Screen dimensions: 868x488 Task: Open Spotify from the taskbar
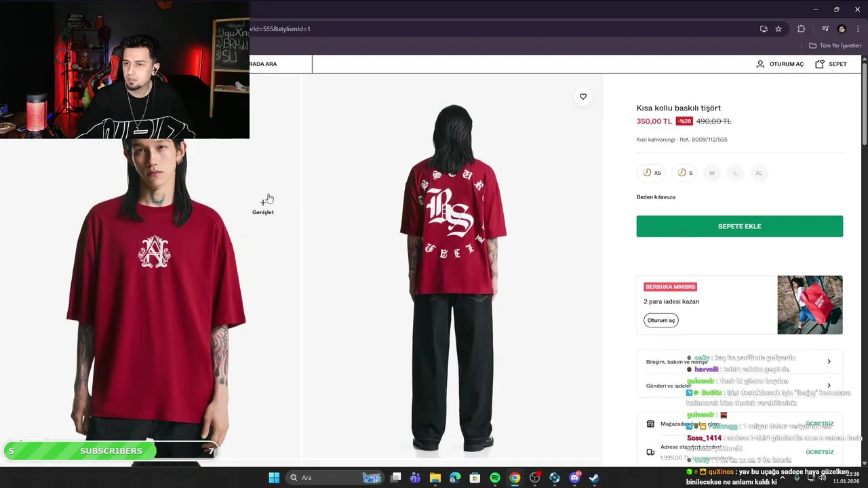coord(495,478)
